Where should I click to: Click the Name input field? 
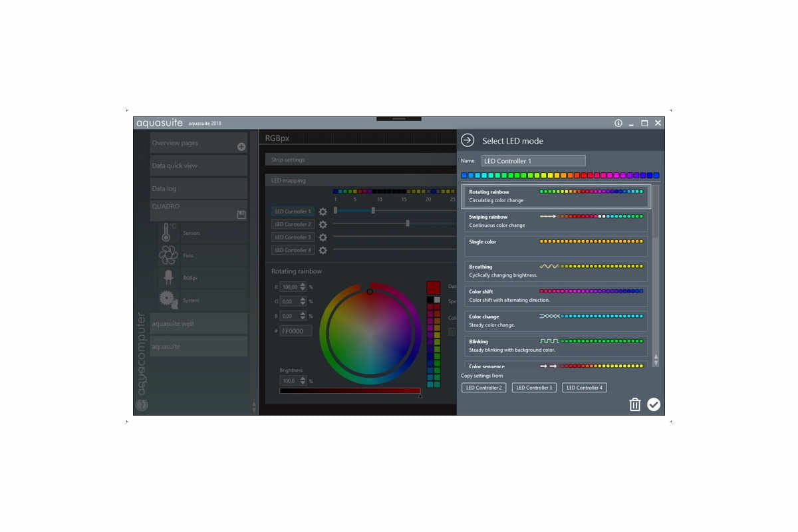[533, 161]
